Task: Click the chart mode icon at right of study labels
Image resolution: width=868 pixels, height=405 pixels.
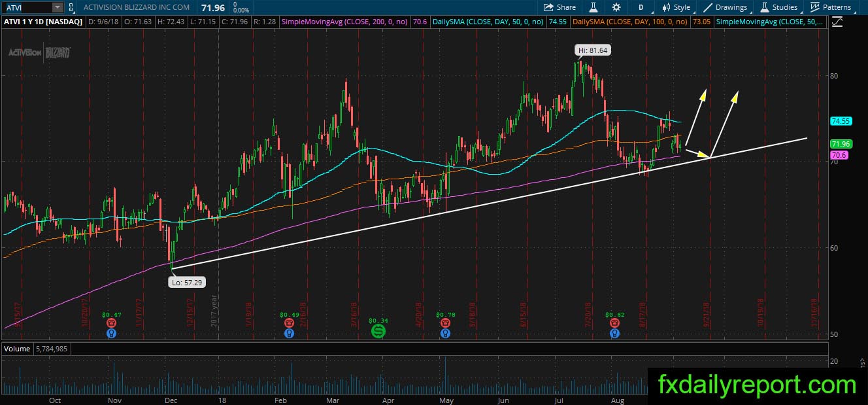Action: pyautogui.click(x=838, y=22)
